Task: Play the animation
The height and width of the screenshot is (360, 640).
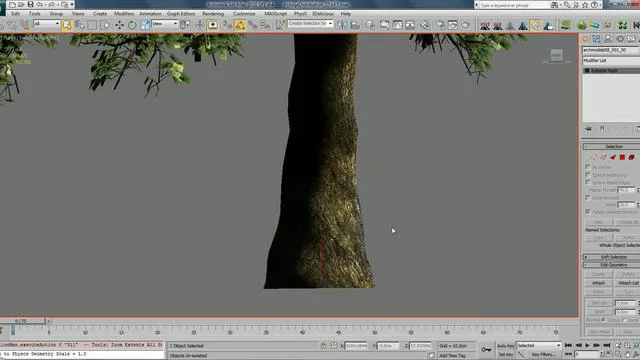Action: click(587, 345)
